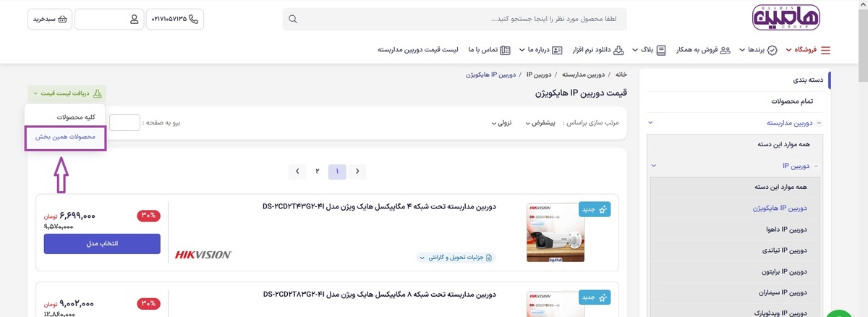Focus the product search input field

click(x=455, y=19)
